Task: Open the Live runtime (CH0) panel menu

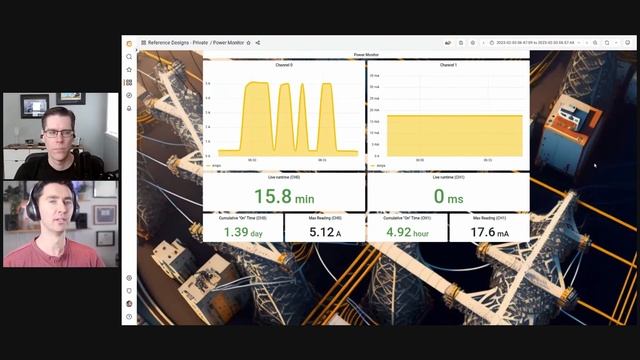Action: pos(284,178)
